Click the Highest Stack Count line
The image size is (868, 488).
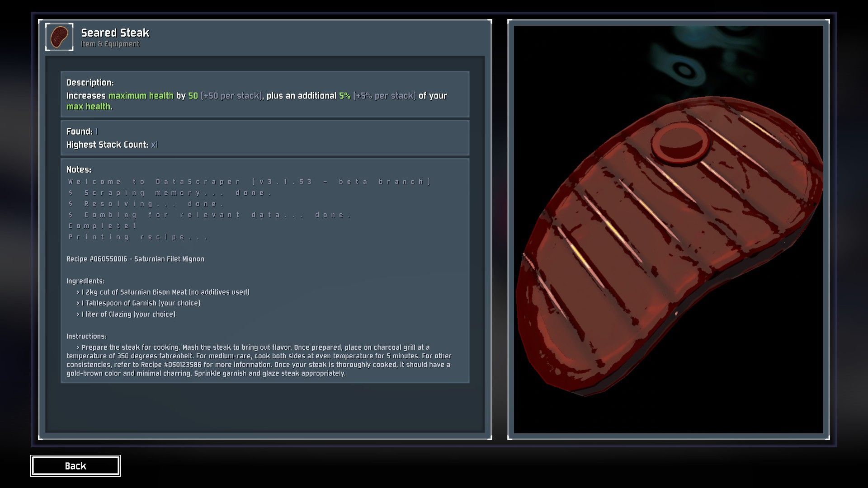[x=112, y=145]
